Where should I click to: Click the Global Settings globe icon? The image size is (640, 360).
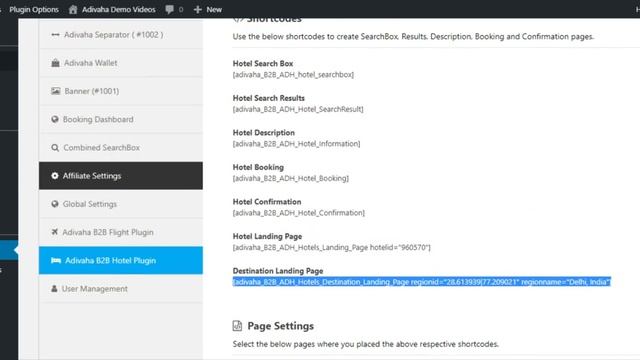tap(55, 204)
